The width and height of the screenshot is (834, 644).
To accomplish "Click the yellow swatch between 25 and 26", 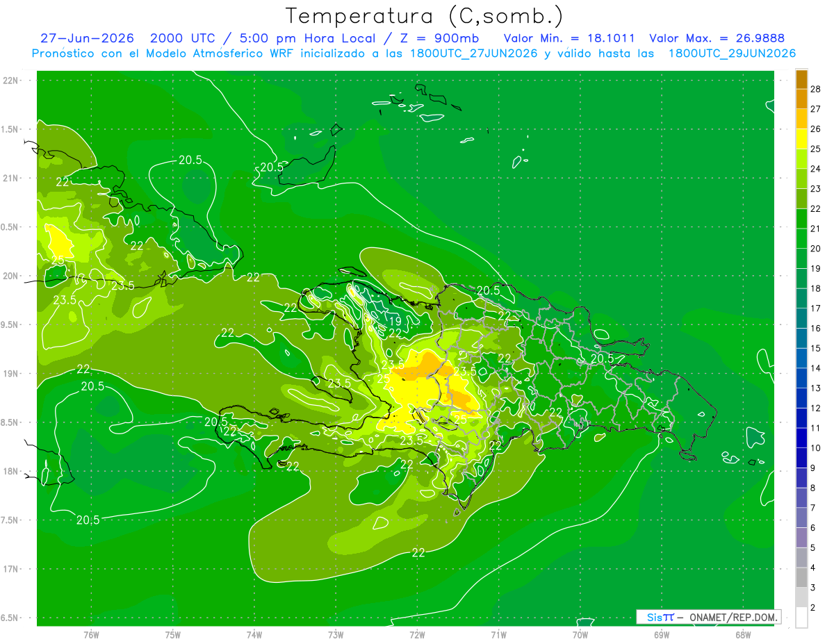I will point(801,139).
